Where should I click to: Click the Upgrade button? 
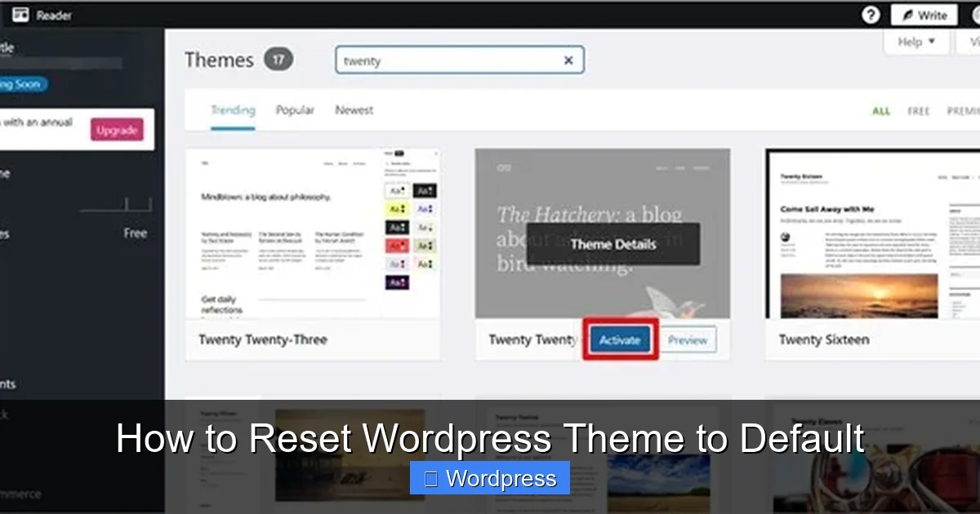(117, 131)
